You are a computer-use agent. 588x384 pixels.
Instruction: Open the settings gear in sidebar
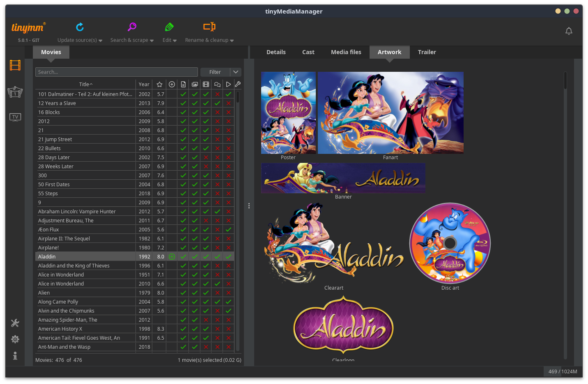click(15, 339)
